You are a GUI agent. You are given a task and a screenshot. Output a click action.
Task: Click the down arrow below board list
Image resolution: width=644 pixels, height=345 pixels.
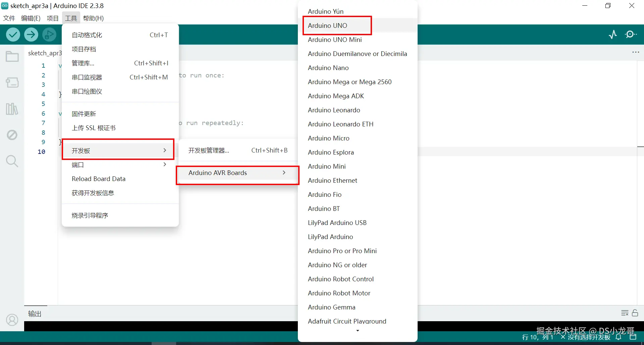coord(358,331)
